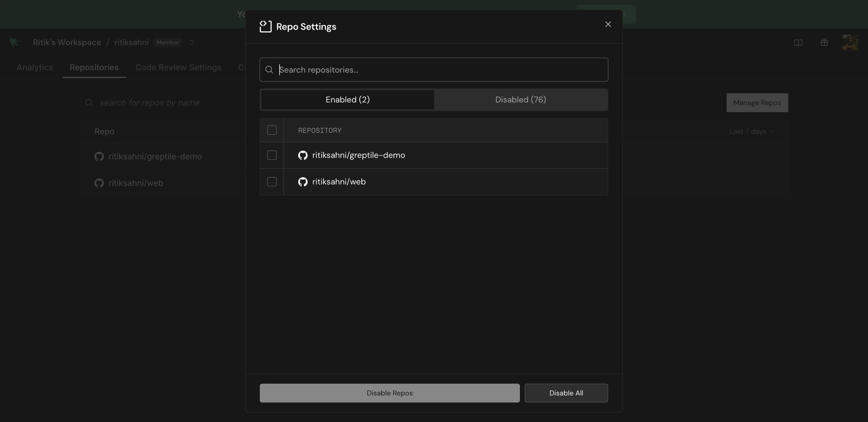Check the ritiksahni/greptile-demo checkbox

272,155
